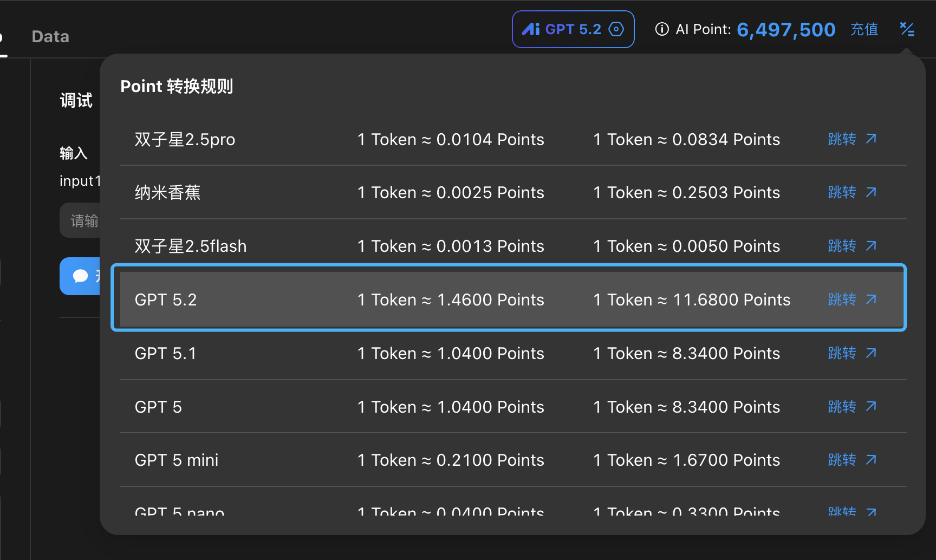Click 跳转 link in 双子星2.5pro row
936x560 pixels.
pyautogui.click(x=853, y=139)
